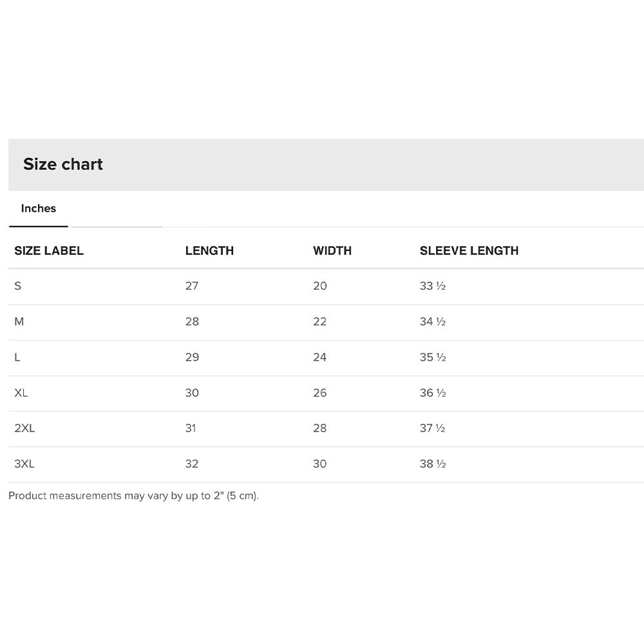Click the SLEEVE LENGTH column header
The width and height of the screenshot is (644, 644).
(469, 251)
